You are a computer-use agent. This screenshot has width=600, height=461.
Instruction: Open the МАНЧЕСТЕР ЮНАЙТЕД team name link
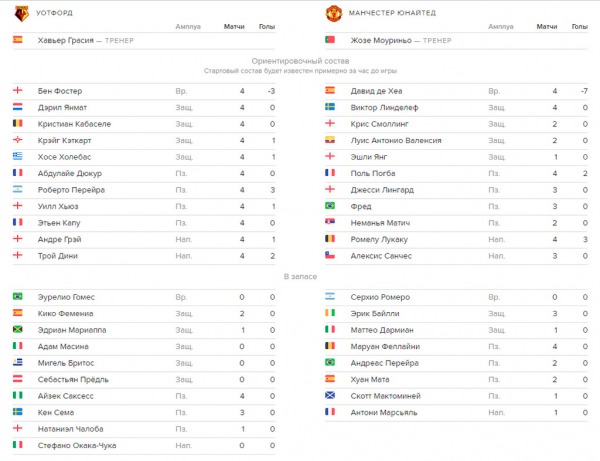pos(392,13)
